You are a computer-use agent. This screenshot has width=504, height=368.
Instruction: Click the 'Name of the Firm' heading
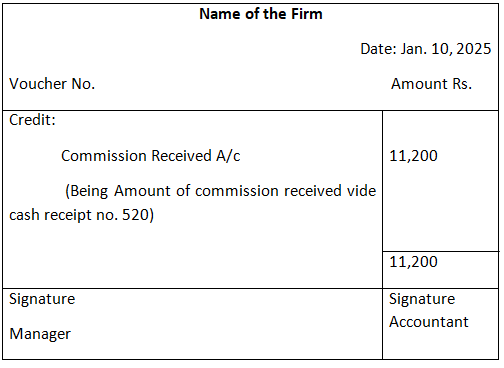click(x=261, y=14)
